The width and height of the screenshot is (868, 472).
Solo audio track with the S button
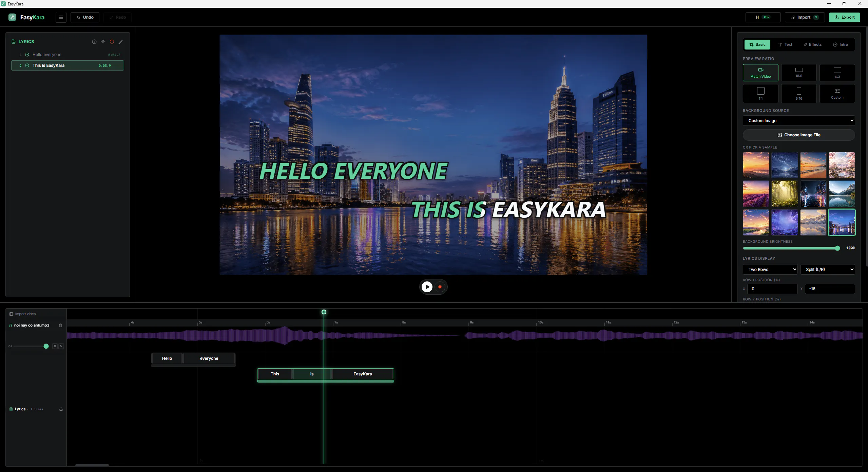pyautogui.click(x=61, y=346)
